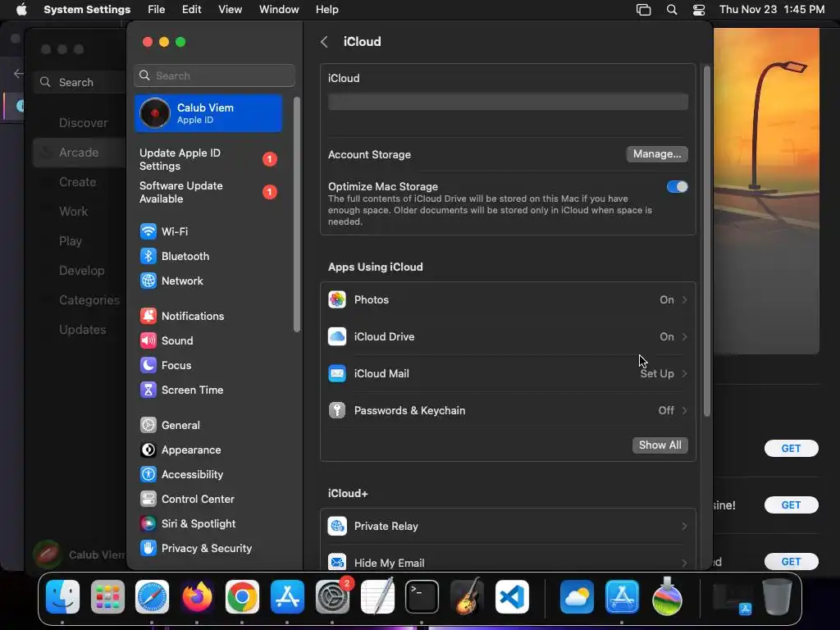Open iCloud Drive options row

pos(508,337)
